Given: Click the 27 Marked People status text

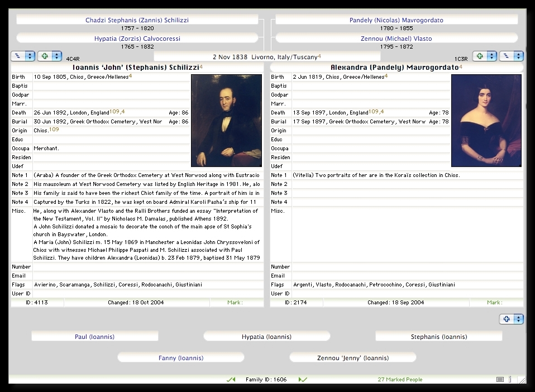Looking at the screenshot, I should point(400,380).
